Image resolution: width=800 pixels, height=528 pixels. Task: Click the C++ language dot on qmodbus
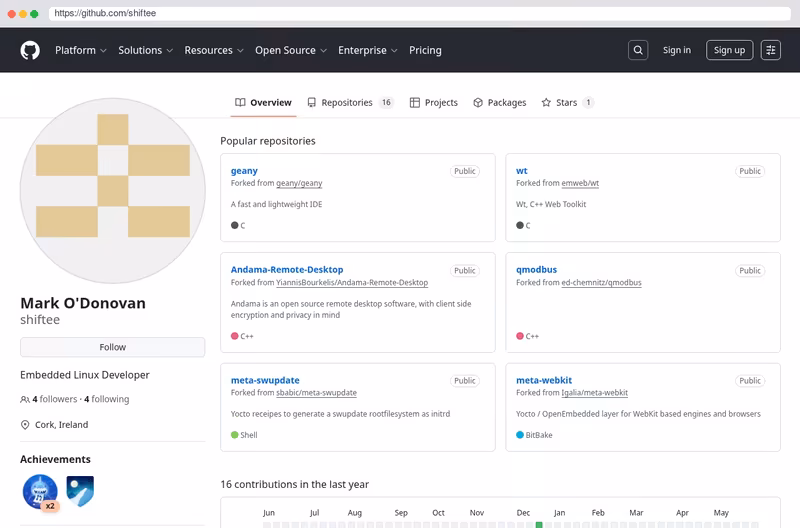[x=520, y=336]
